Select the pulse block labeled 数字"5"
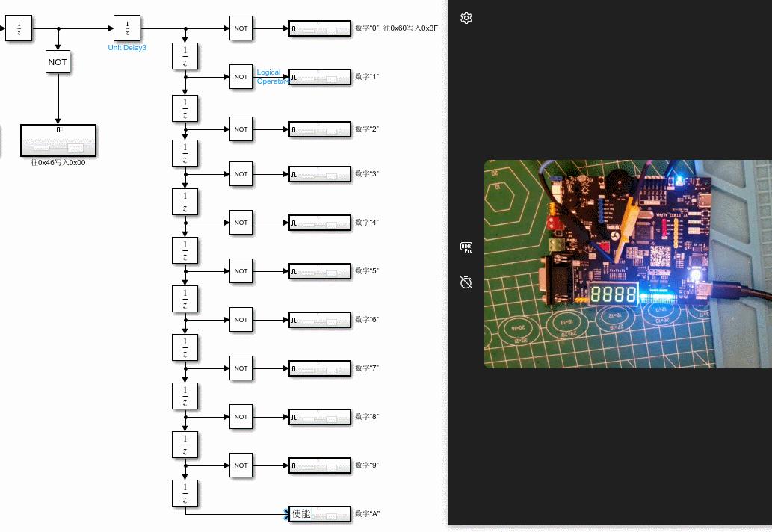Viewport: 772px width, 532px height. [x=319, y=271]
